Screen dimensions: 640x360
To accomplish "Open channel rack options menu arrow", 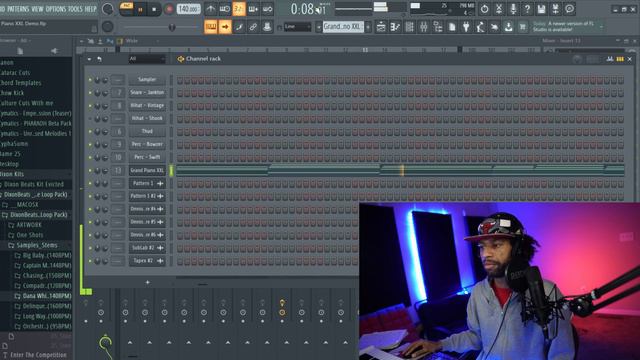I will (x=89, y=59).
